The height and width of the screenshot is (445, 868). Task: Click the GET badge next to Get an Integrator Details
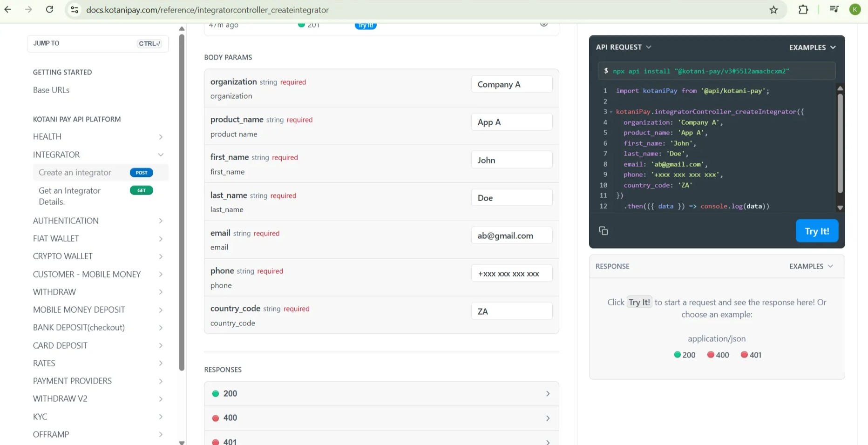142,190
